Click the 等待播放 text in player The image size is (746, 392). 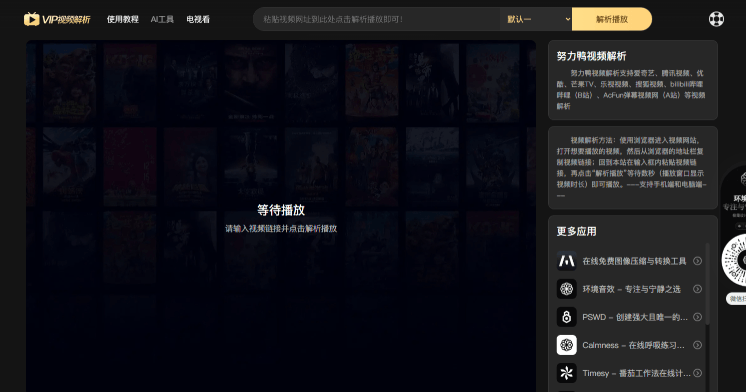pyautogui.click(x=281, y=210)
